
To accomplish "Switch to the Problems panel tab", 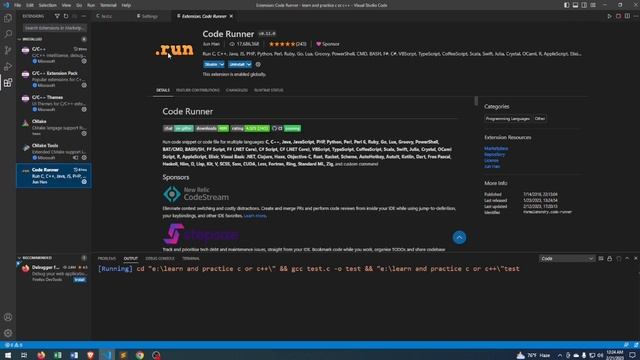I will click(107, 259).
